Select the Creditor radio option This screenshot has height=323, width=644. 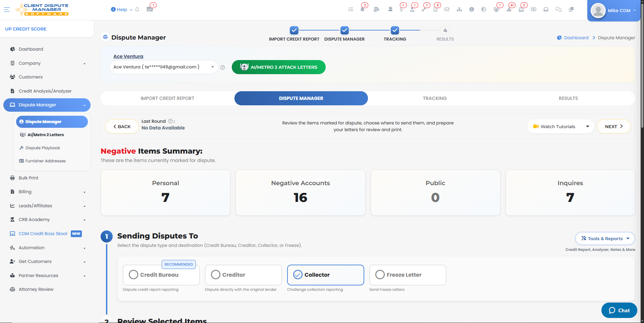[x=243, y=275]
